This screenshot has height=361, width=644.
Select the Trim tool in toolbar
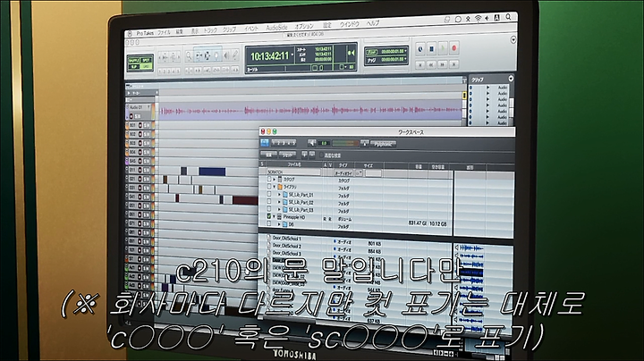(x=199, y=55)
